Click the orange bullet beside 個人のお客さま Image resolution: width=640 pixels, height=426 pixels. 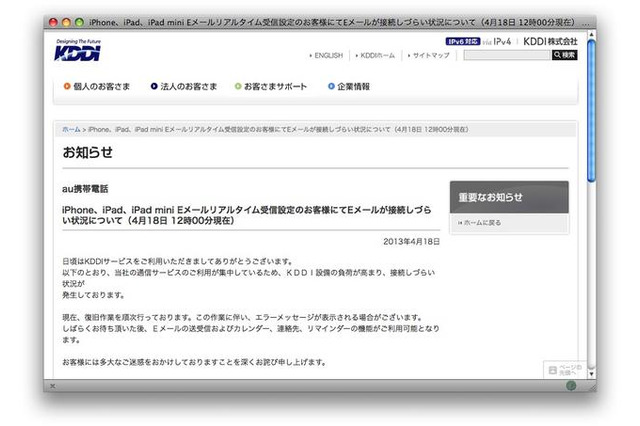[67, 86]
